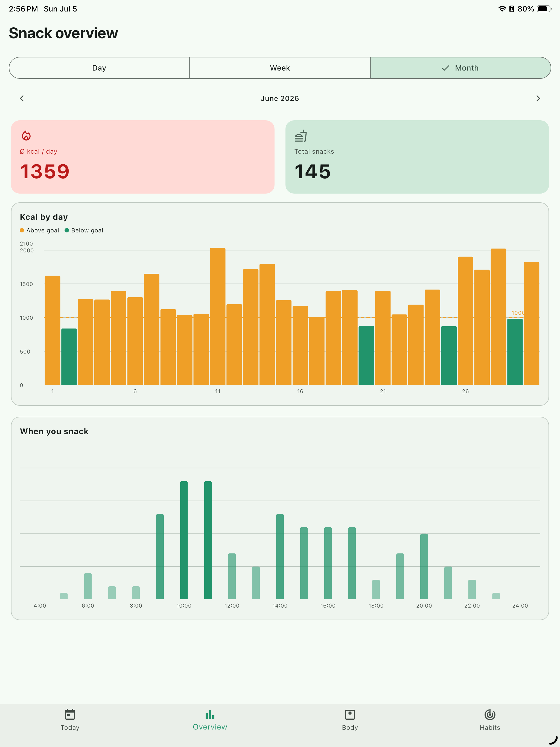
Task: Tap the 2000 y-axis label
Action: (27, 250)
